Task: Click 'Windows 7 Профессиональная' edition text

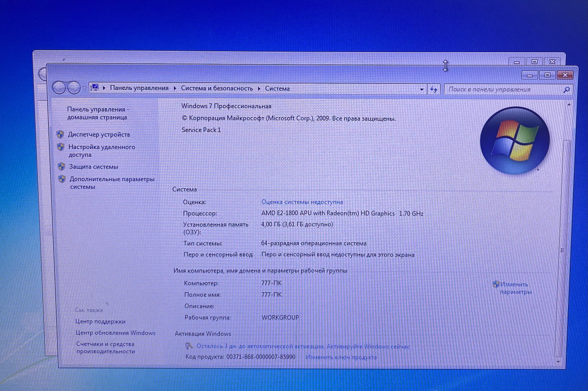Action: 226,106
